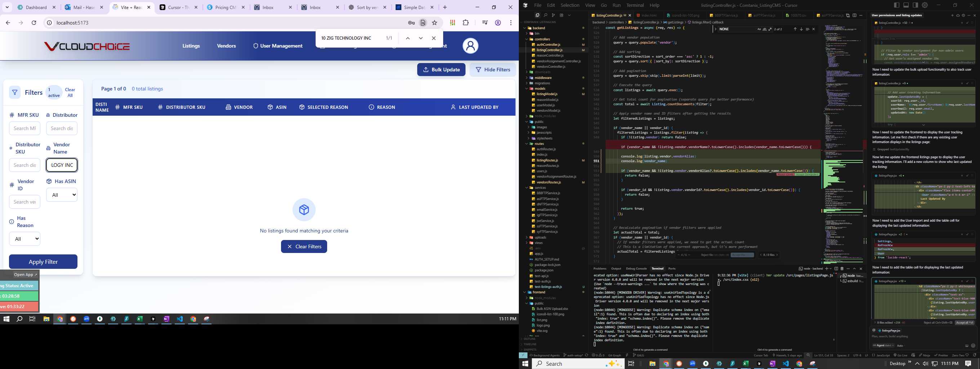Split the Cursor editor right

pos(855,15)
